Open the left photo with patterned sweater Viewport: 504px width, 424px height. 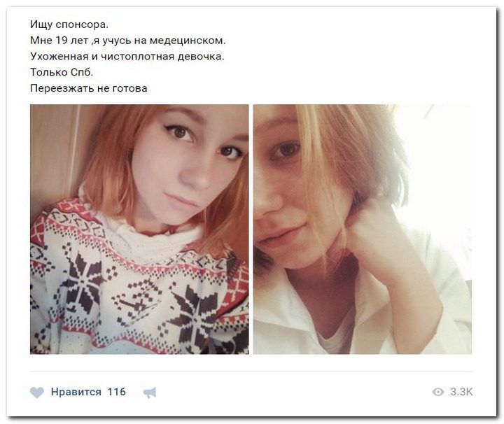coord(139,229)
